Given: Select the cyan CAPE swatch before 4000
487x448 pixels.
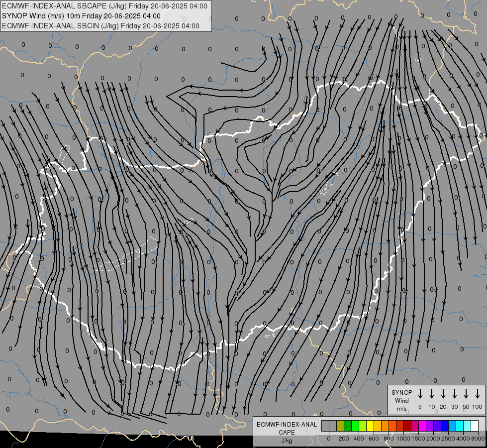Looking at the screenshot, I should pos(459,426).
